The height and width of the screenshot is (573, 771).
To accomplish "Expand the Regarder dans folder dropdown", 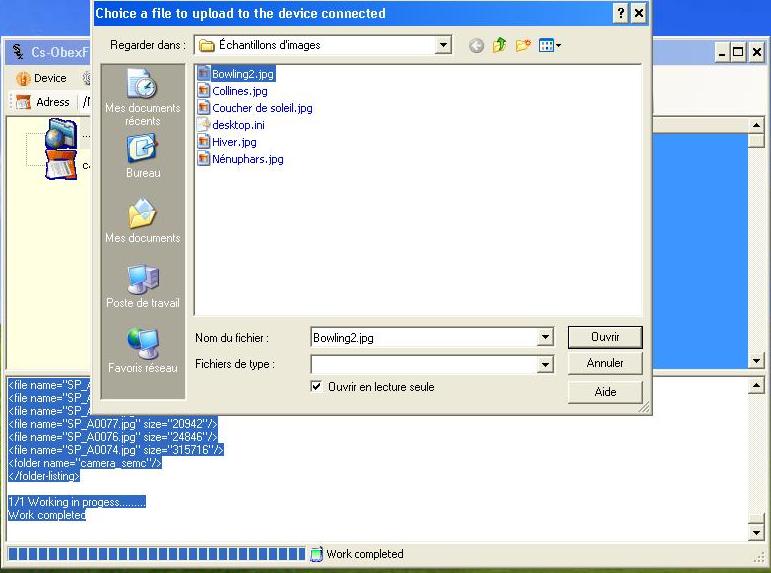I will coord(443,45).
